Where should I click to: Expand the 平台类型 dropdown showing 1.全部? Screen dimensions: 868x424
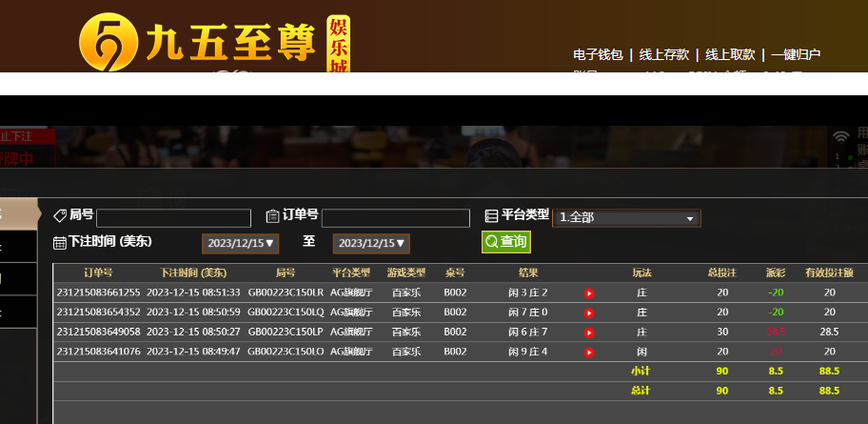tap(626, 218)
